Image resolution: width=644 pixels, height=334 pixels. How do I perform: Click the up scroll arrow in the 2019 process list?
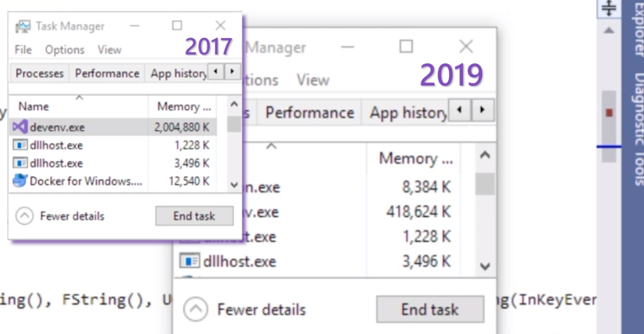tap(485, 155)
